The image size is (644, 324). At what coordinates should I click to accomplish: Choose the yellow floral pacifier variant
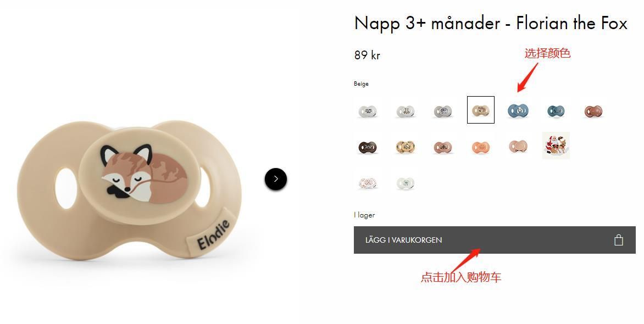pos(405,147)
